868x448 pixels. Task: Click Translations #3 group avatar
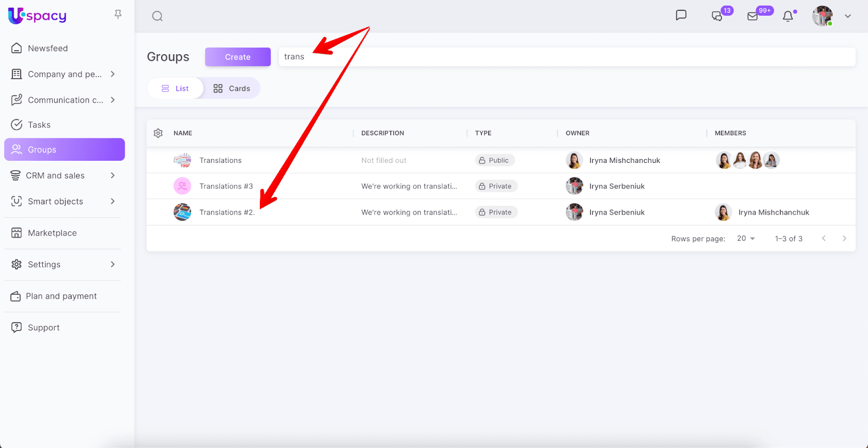[x=182, y=186]
